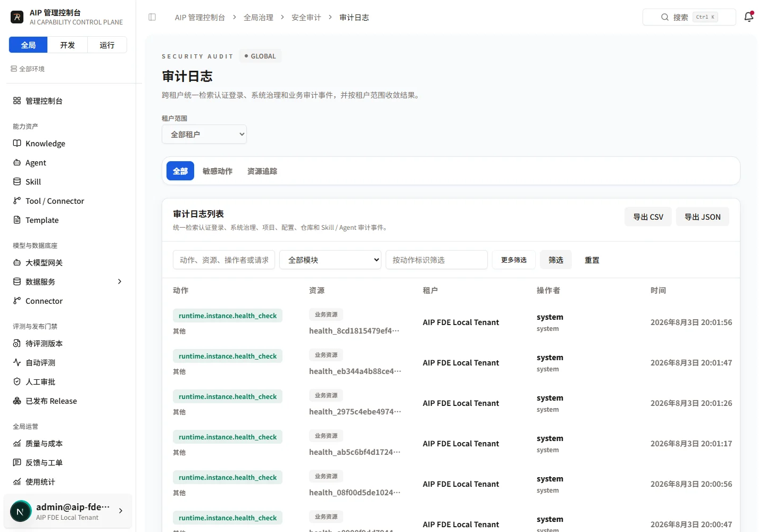Click the 导出 JSON button
Image resolution: width=766 pixels, height=532 pixels.
(x=702, y=217)
